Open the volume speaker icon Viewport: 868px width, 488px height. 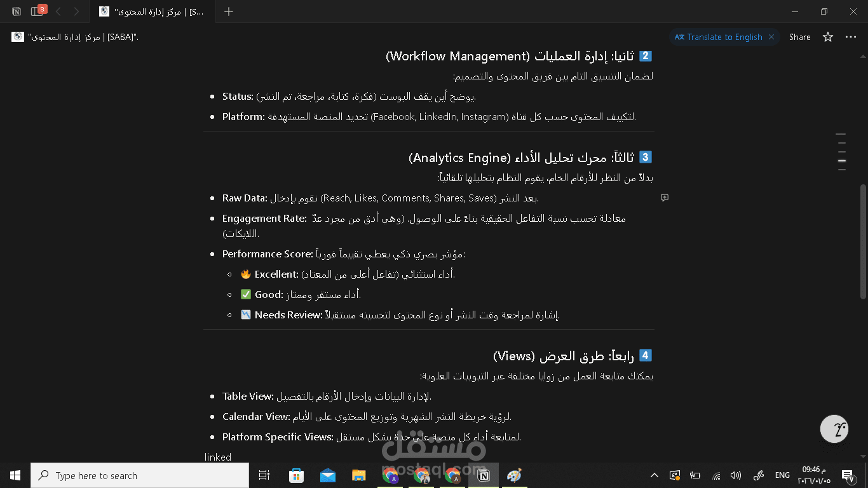pyautogui.click(x=736, y=475)
